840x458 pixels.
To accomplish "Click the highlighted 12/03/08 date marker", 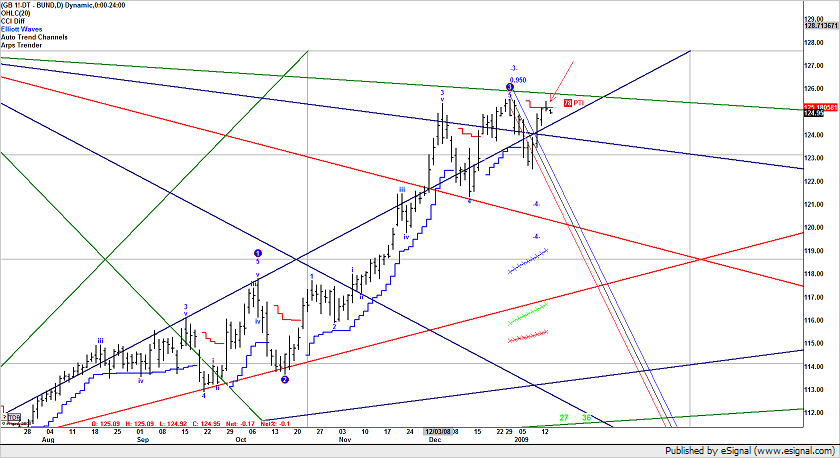I will click(440, 430).
